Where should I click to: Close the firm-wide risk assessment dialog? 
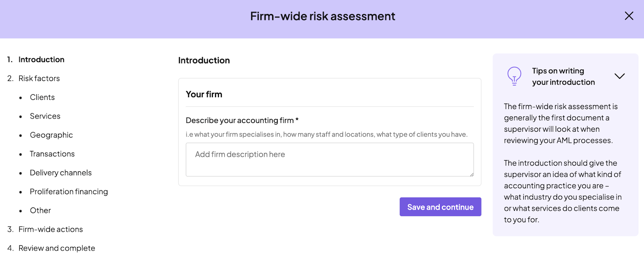coord(629,16)
